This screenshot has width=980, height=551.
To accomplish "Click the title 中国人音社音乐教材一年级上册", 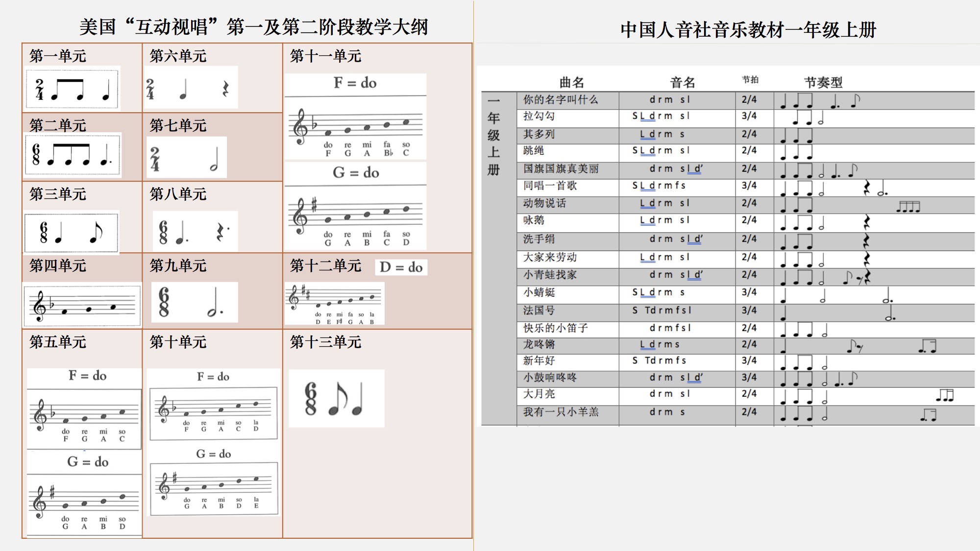I will [748, 30].
